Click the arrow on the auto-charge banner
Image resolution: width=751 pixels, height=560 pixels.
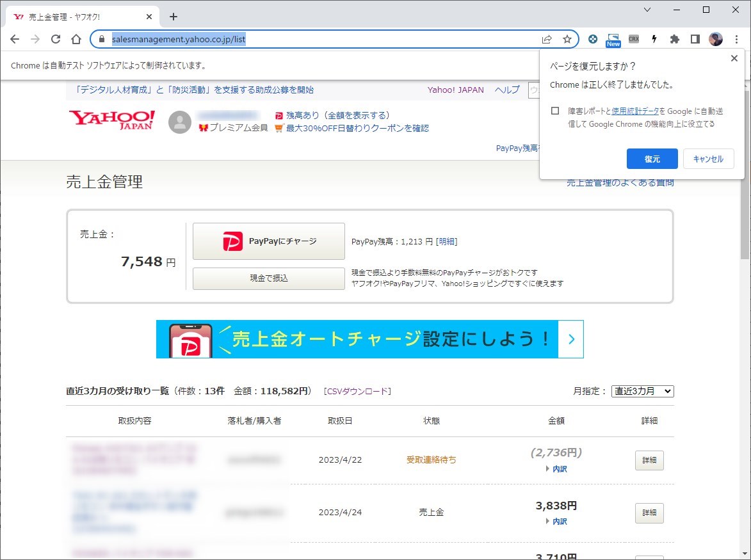(571, 339)
